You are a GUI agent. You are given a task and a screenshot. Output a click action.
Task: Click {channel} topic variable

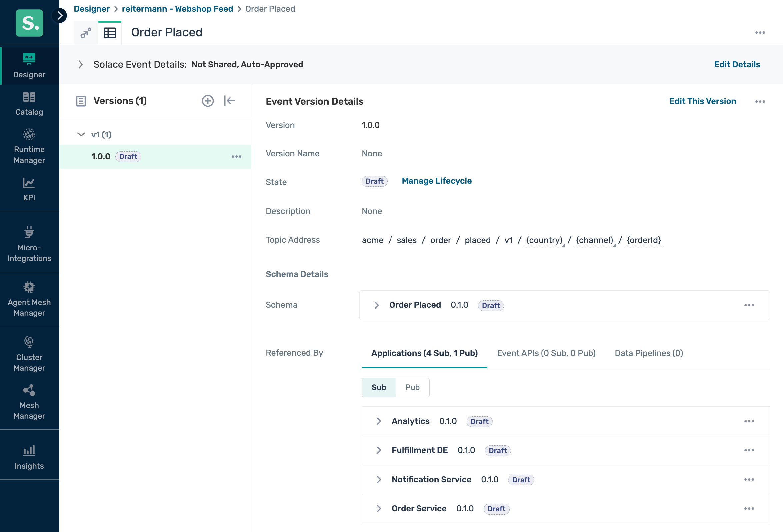(x=595, y=240)
